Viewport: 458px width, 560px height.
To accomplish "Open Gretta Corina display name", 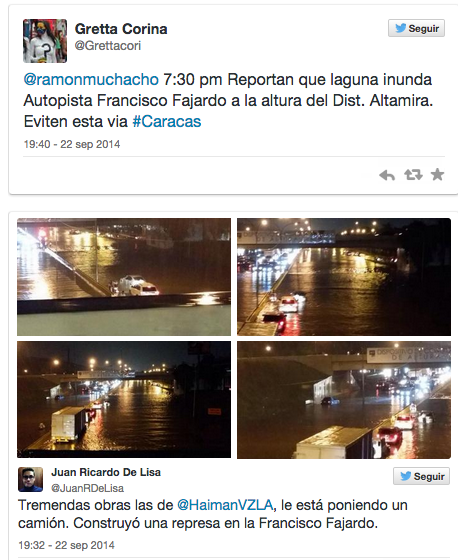I will tap(121, 29).
